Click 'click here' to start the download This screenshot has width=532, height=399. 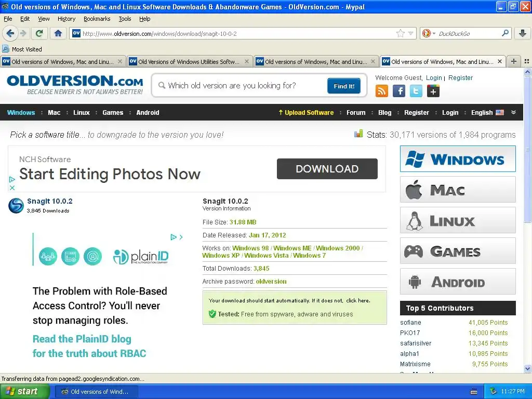[x=358, y=301]
